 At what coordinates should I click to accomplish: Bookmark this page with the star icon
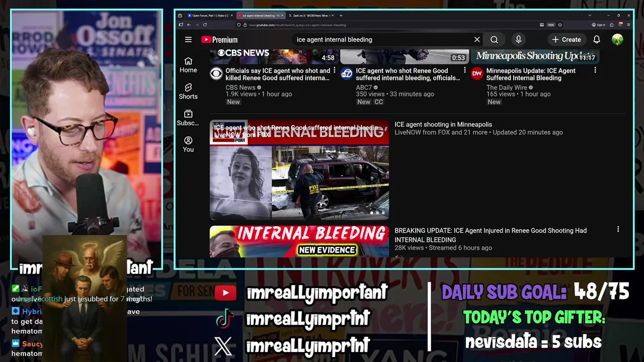click(560, 25)
